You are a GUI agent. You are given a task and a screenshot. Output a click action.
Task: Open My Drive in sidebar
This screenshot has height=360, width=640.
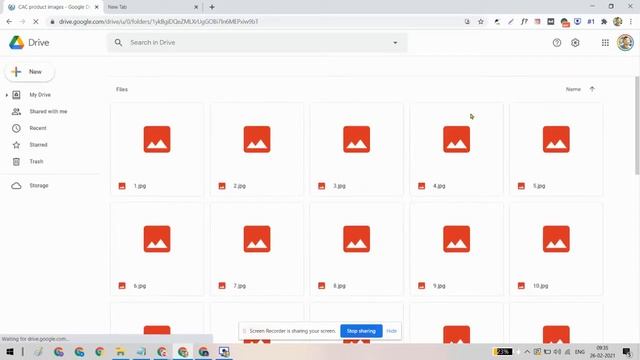[40, 95]
